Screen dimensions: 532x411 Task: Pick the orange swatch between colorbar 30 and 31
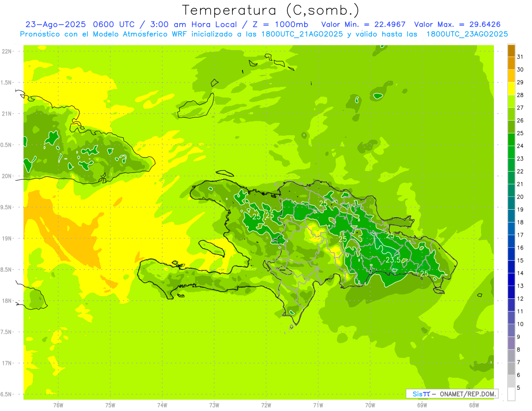pos(511,63)
